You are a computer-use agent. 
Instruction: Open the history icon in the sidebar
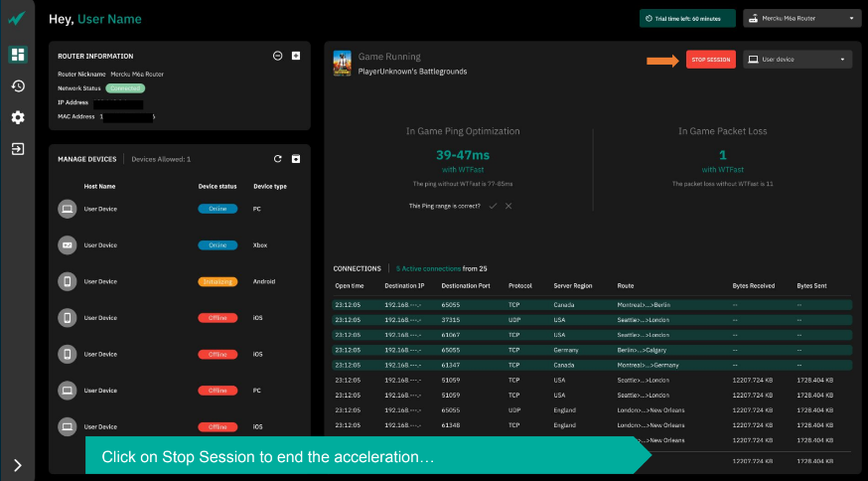18,86
